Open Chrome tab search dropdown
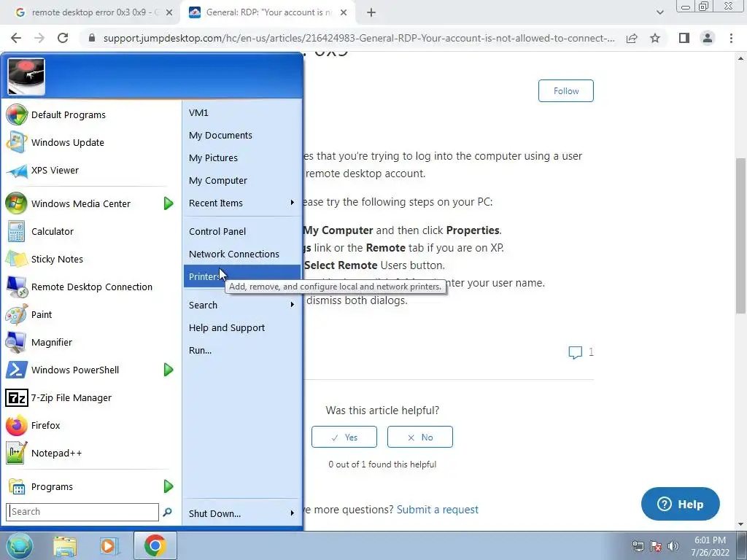The height and width of the screenshot is (560, 747). pyautogui.click(x=659, y=12)
